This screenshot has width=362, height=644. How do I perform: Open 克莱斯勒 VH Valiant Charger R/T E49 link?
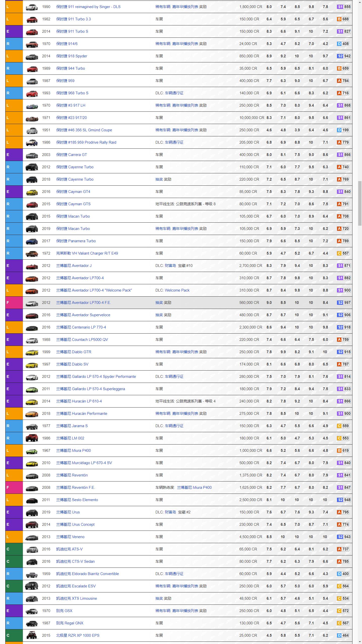click(87, 253)
